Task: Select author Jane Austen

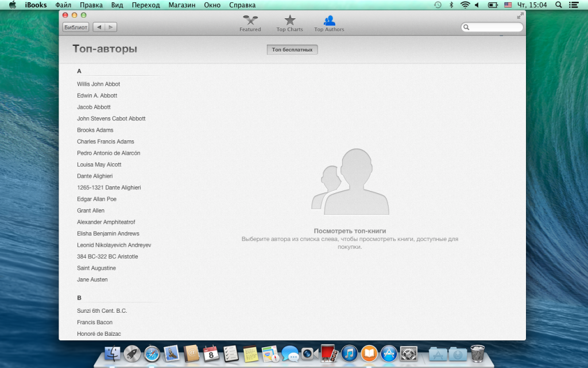Action: pyautogui.click(x=92, y=279)
